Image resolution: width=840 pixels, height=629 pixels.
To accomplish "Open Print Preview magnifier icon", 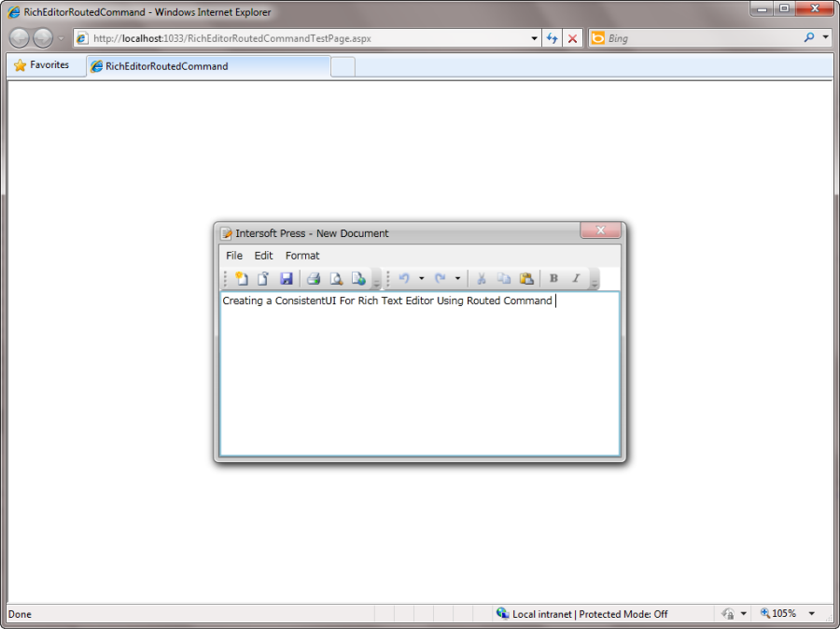I will point(336,279).
